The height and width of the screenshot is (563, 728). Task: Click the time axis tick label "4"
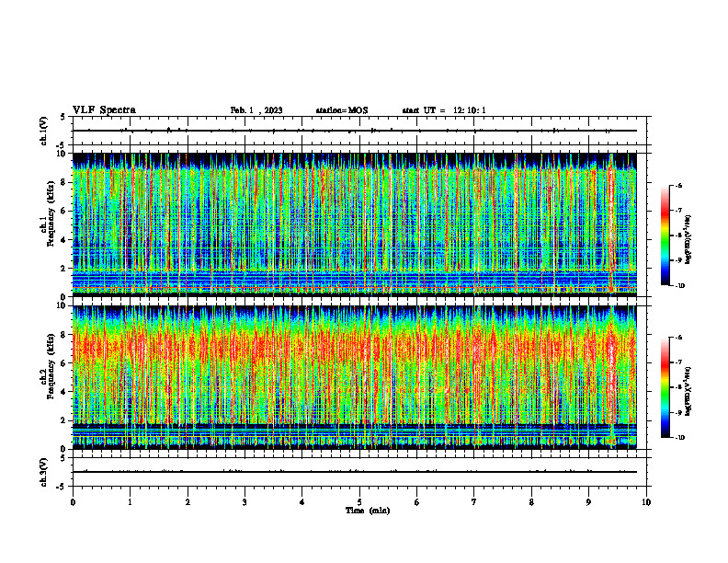302,502
